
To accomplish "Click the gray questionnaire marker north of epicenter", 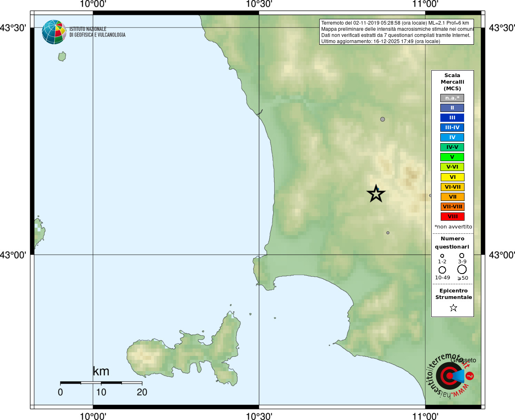I will coord(382,119).
